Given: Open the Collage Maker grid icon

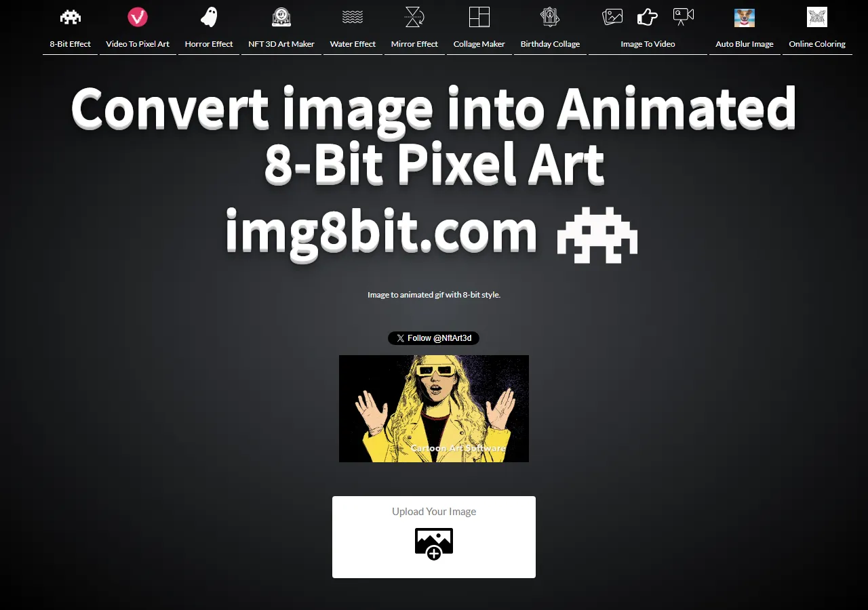Looking at the screenshot, I should pyautogui.click(x=479, y=17).
